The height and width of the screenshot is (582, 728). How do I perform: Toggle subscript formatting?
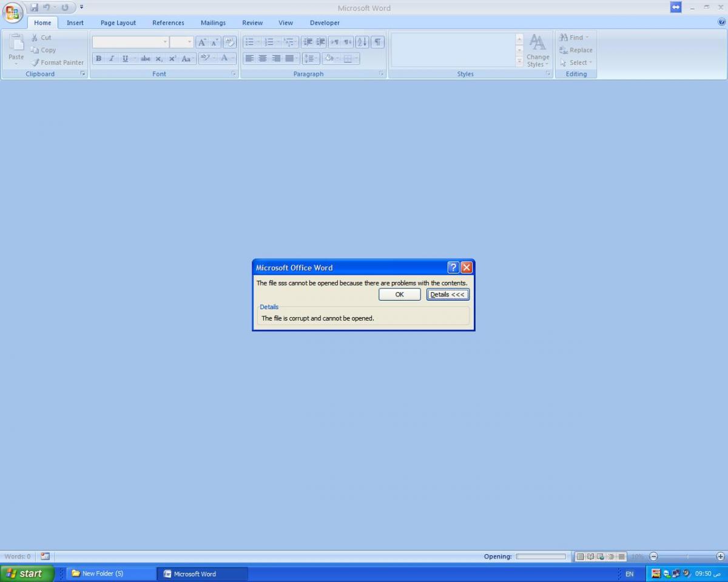(159, 59)
